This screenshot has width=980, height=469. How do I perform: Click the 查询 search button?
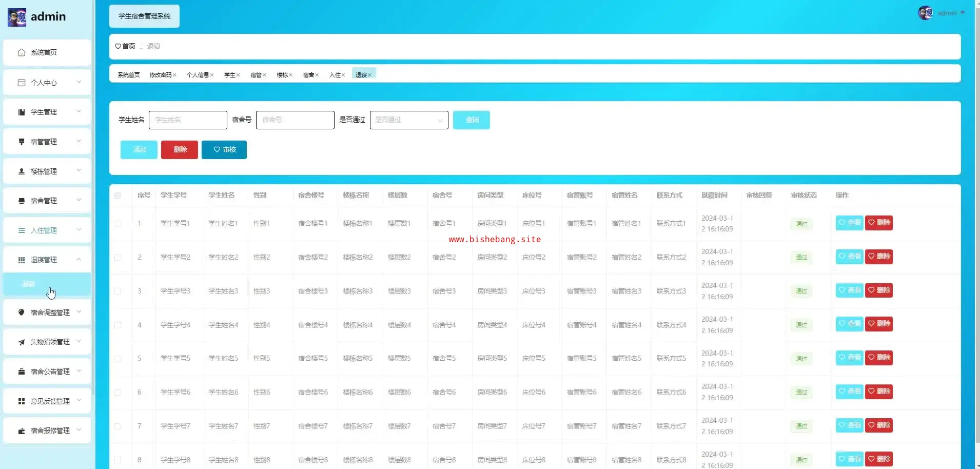point(472,120)
